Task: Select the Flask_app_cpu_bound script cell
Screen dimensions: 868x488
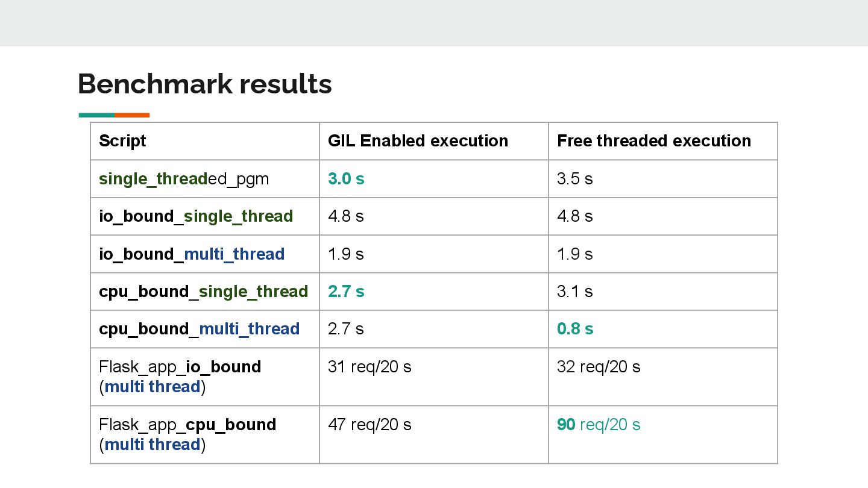Action: click(205, 434)
